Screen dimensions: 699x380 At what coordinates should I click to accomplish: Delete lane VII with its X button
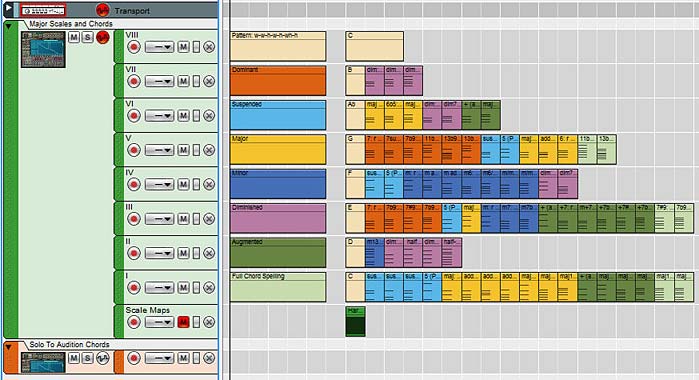(x=209, y=81)
